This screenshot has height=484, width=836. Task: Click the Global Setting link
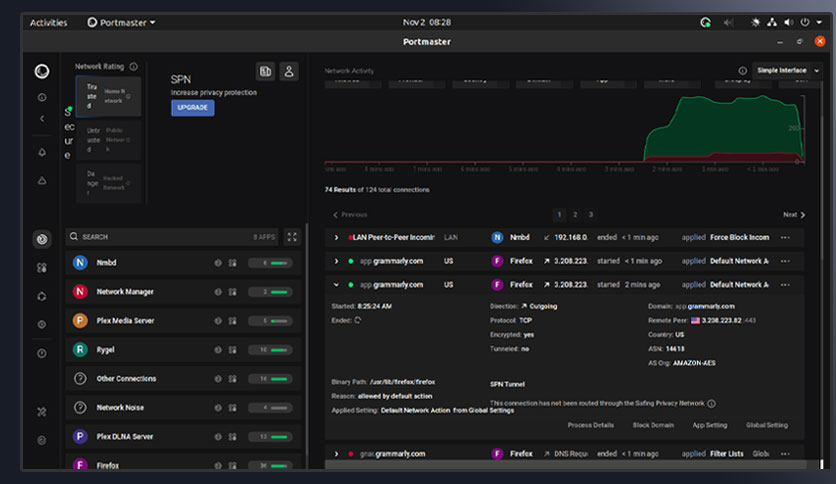(767, 425)
